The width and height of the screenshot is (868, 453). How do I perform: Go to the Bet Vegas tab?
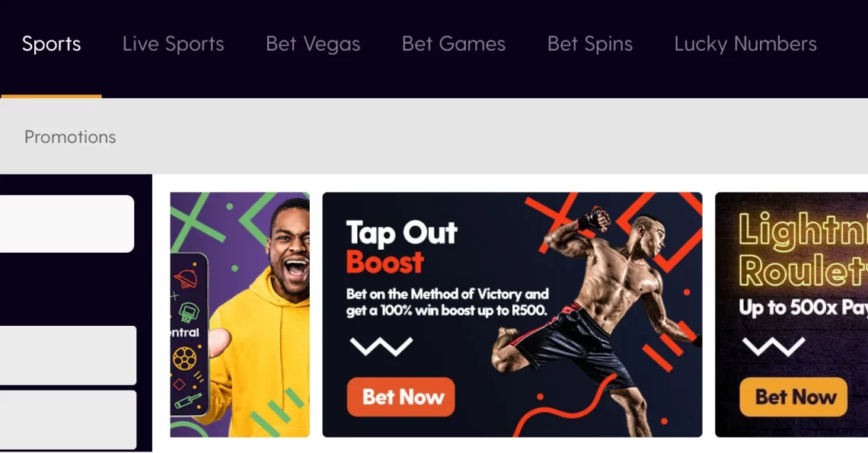pyautogui.click(x=313, y=43)
